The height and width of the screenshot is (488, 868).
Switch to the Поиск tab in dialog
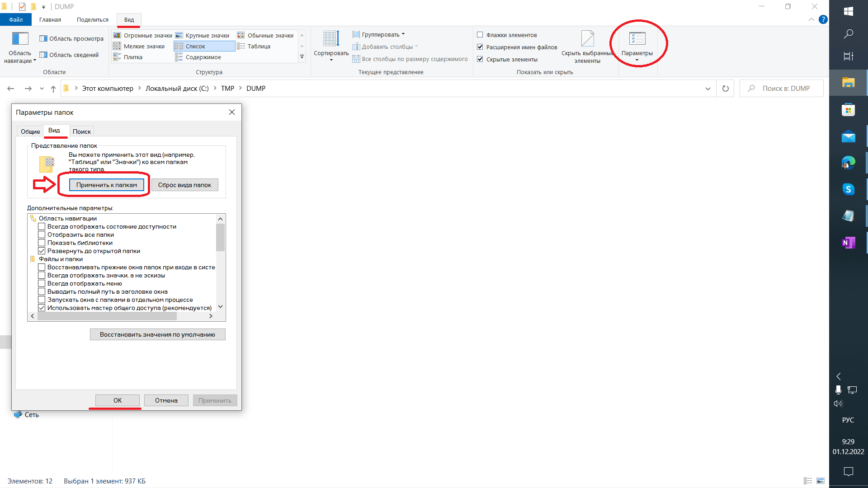(81, 131)
